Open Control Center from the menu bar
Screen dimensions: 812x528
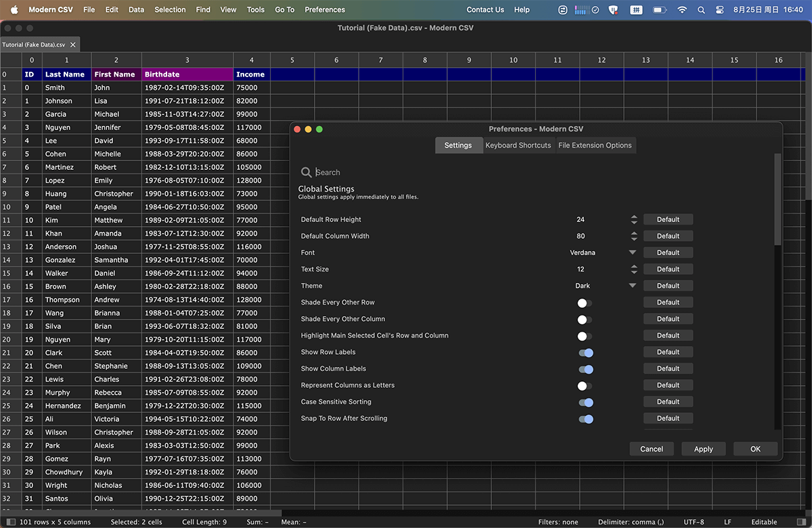(x=719, y=9)
